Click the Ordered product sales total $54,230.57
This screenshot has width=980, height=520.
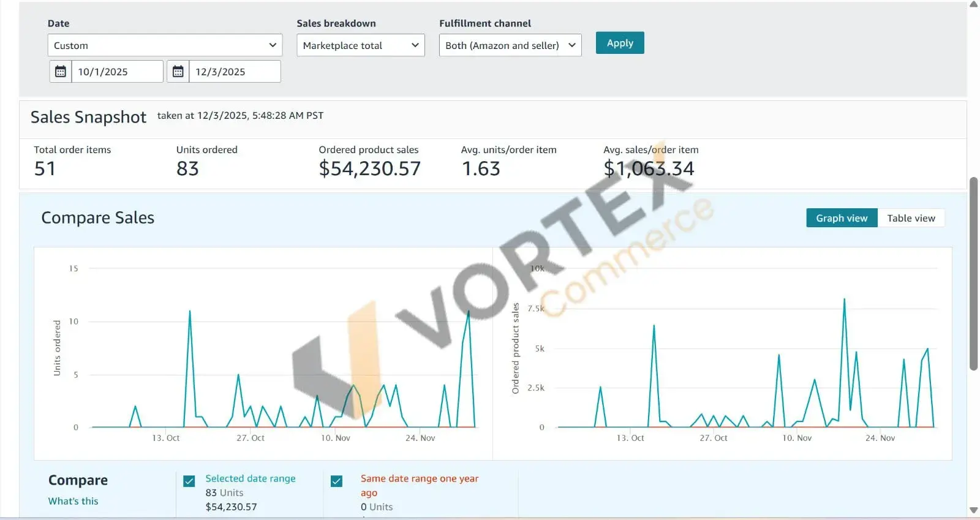pyautogui.click(x=369, y=168)
